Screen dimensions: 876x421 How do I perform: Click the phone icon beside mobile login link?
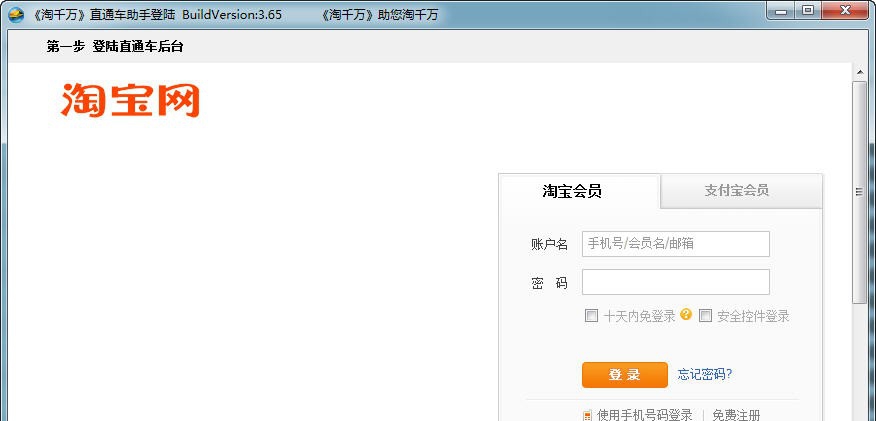click(588, 415)
